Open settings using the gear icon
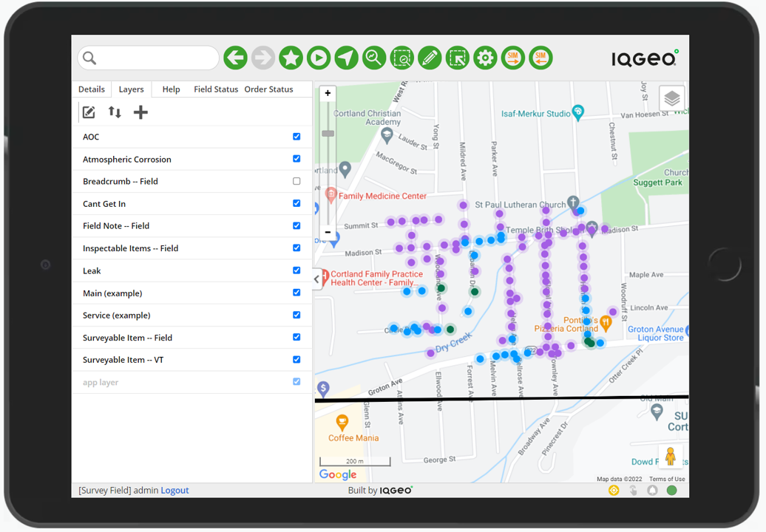 (485, 58)
